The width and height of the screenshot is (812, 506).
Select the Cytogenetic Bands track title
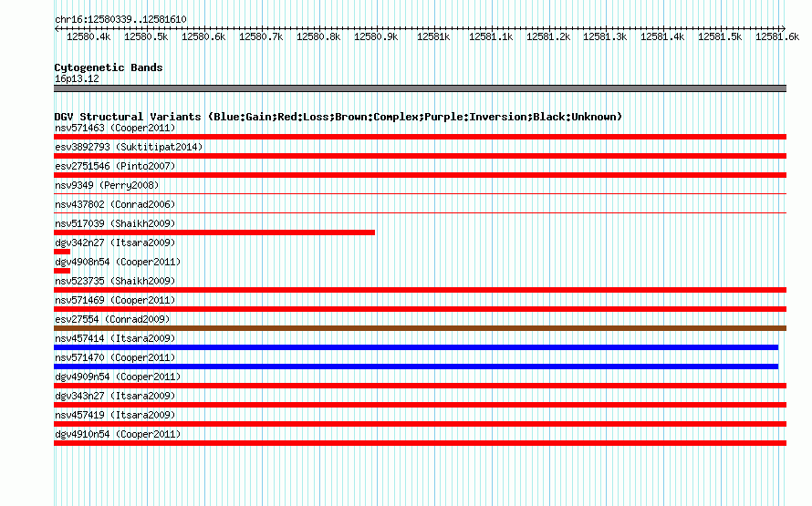[109, 67]
